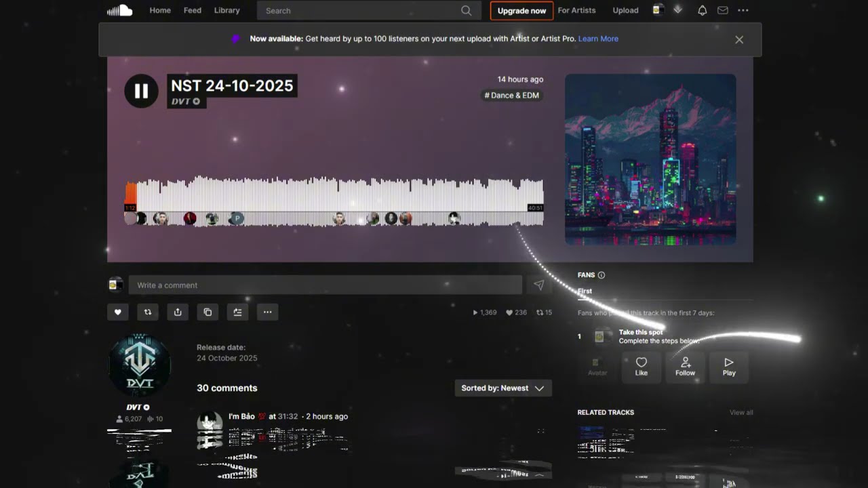This screenshot has height=488, width=868.
Task: Open I'm Bảo commenter profile
Action: tap(241, 416)
